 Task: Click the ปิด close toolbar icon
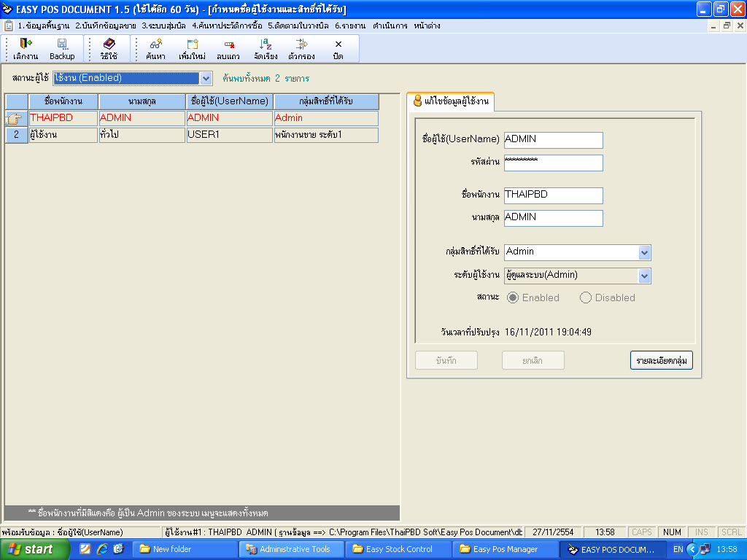[x=338, y=49]
